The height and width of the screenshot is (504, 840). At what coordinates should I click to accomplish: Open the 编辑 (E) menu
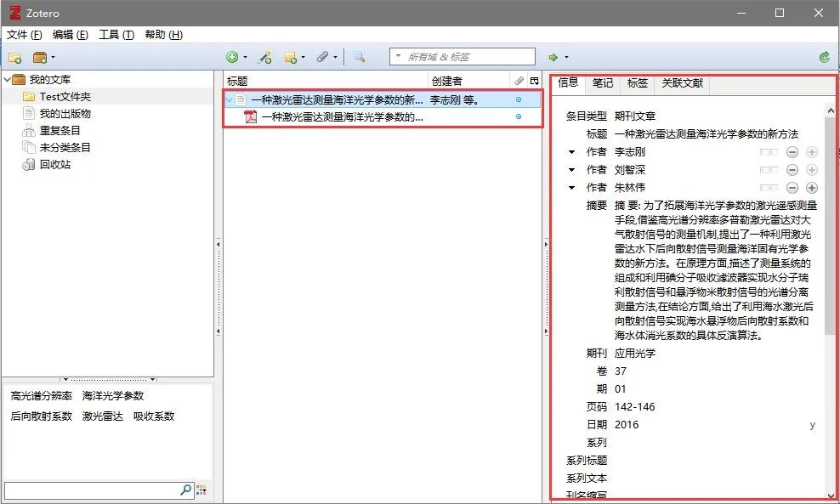(71, 35)
